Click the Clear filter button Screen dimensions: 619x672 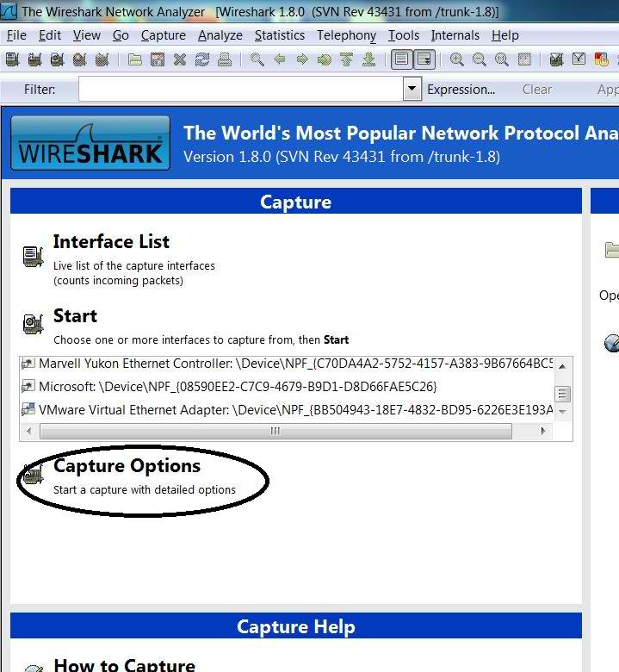(537, 89)
